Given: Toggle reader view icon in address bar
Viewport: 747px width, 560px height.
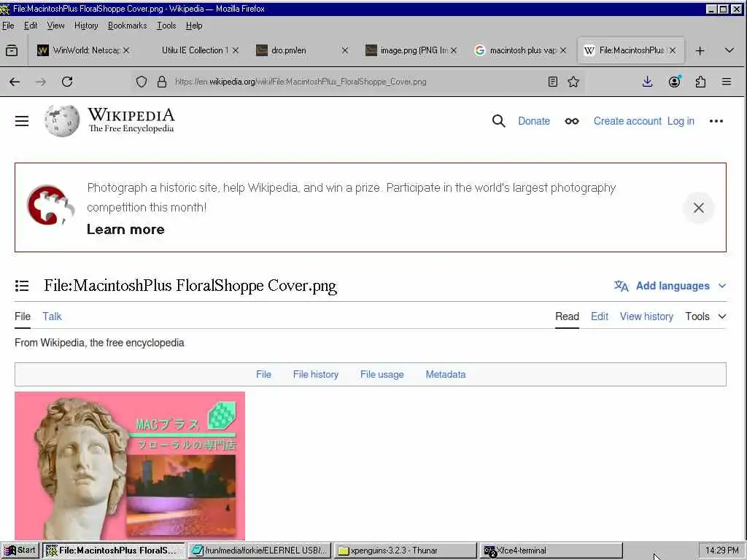Looking at the screenshot, I should click(553, 82).
